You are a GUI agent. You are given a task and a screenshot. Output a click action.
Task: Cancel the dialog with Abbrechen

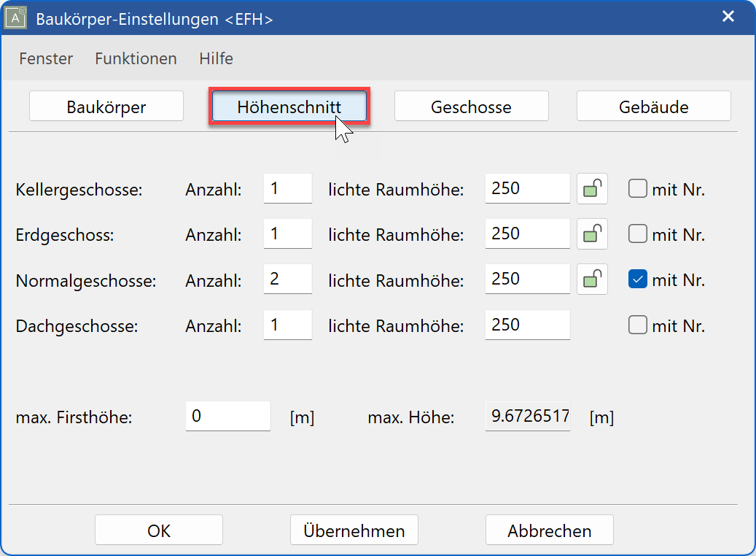click(549, 530)
